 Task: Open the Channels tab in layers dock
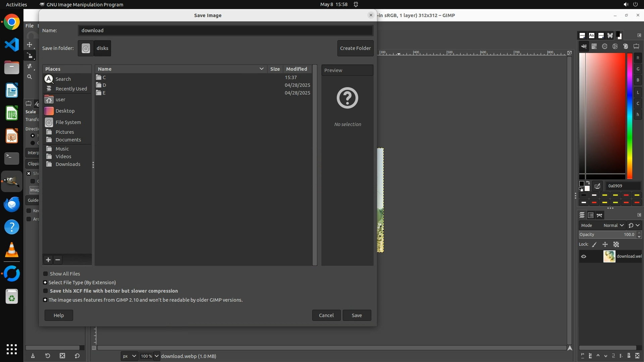(591, 215)
